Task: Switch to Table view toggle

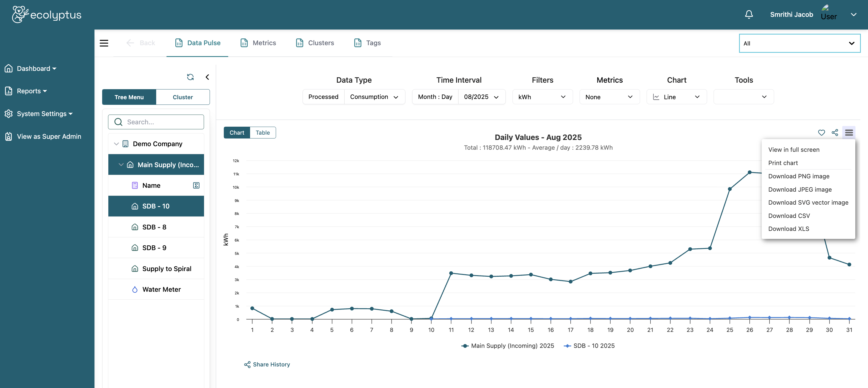Action: (262, 133)
